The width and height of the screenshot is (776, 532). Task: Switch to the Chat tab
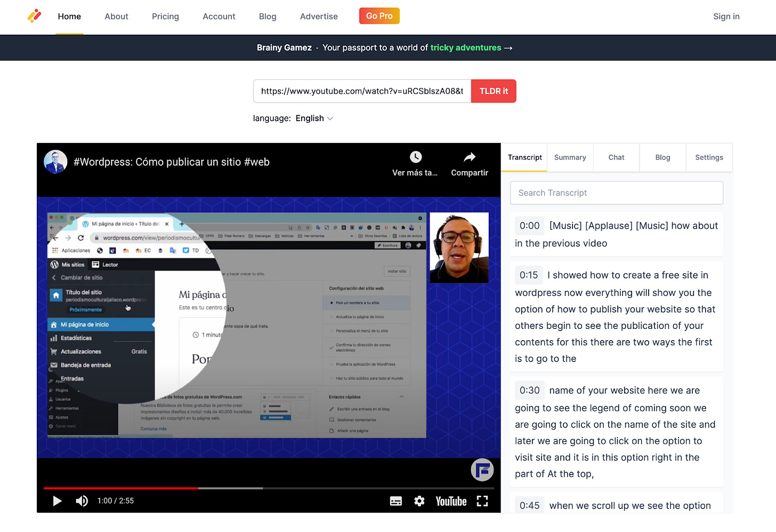pos(616,157)
